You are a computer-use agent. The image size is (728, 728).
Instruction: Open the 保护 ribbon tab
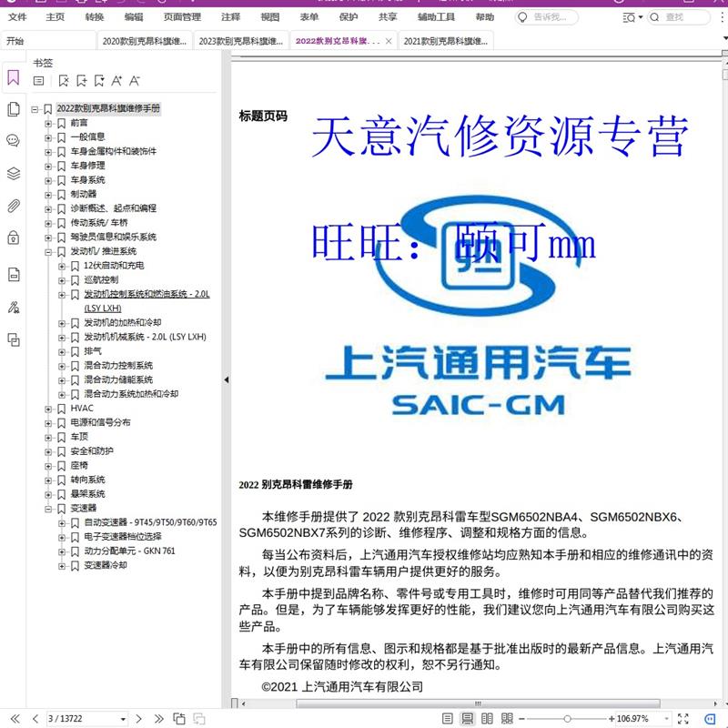tap(349, 17)
